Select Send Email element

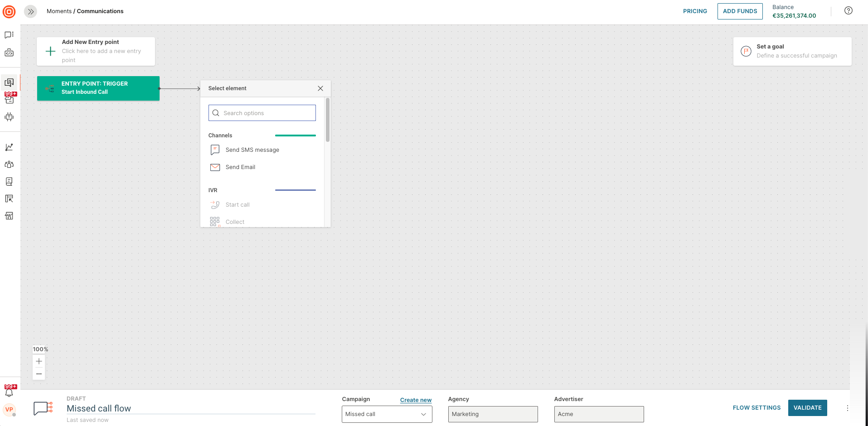coord(240,167)
